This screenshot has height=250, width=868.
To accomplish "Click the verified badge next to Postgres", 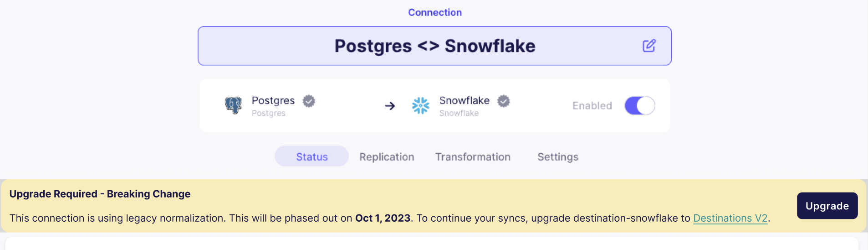I will click(x=309, y=101).
